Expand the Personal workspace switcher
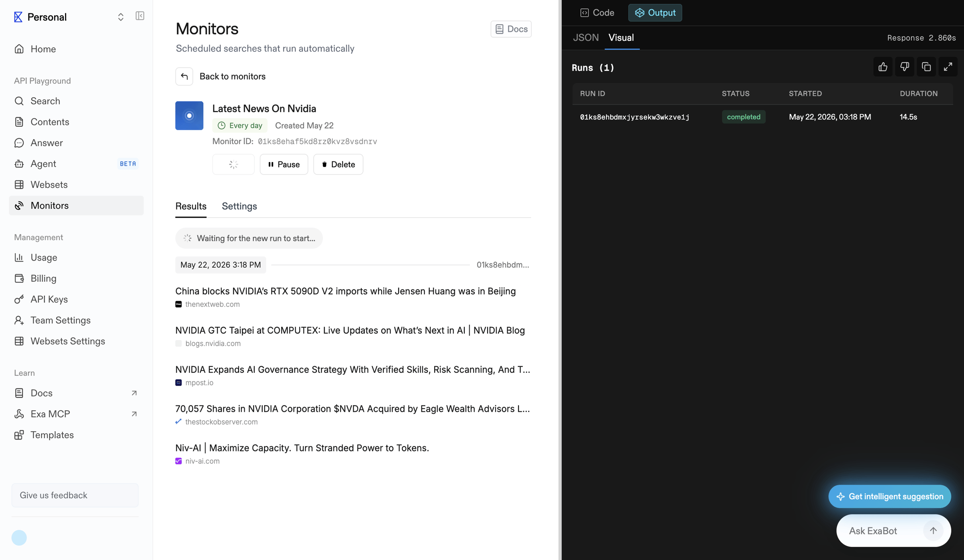This screenshot has height=560, width=964. 120,17
